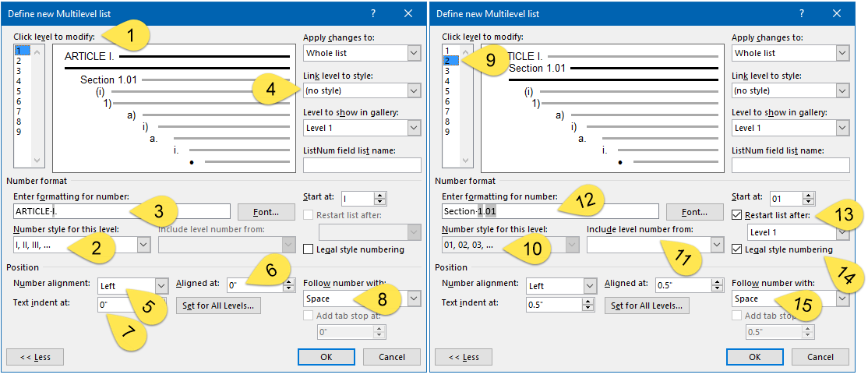Enable Legal style numbering in the left dialog
868x378 pixels.
tap(309, 249)
